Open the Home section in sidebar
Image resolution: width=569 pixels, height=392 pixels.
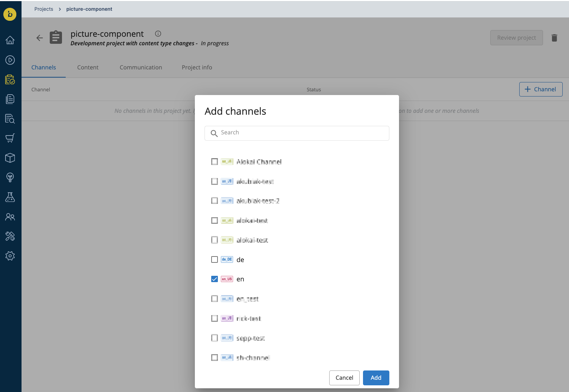click(10, 40)
